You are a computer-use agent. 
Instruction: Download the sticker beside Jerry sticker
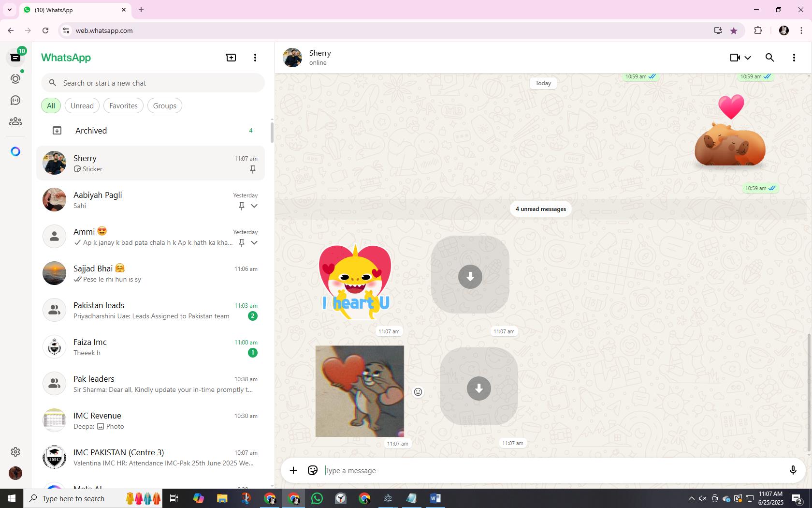479,388
